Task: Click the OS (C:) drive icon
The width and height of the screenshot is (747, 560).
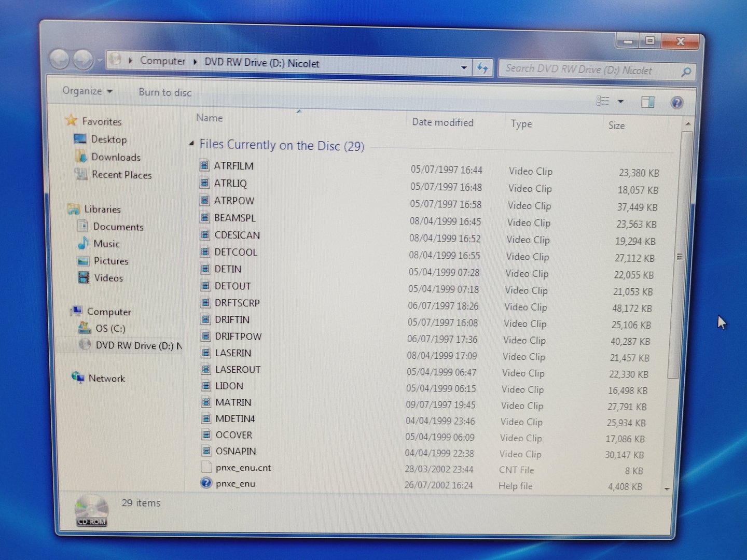Action: click(x=85, y=328)
